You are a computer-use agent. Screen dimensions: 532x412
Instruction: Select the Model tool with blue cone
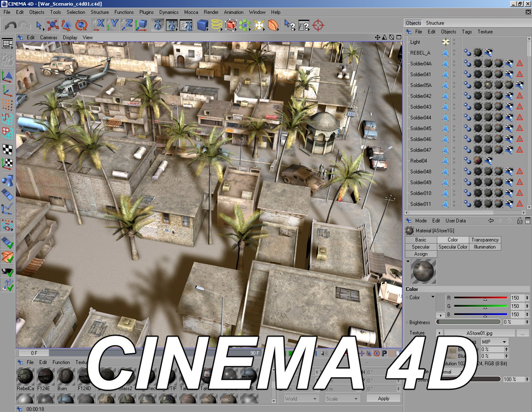[x=7, y=76]
